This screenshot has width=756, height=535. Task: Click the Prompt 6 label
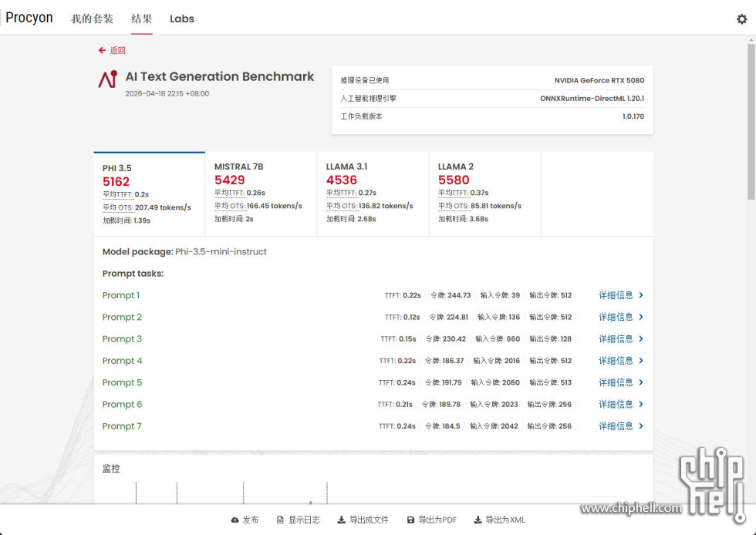(122, 404)
